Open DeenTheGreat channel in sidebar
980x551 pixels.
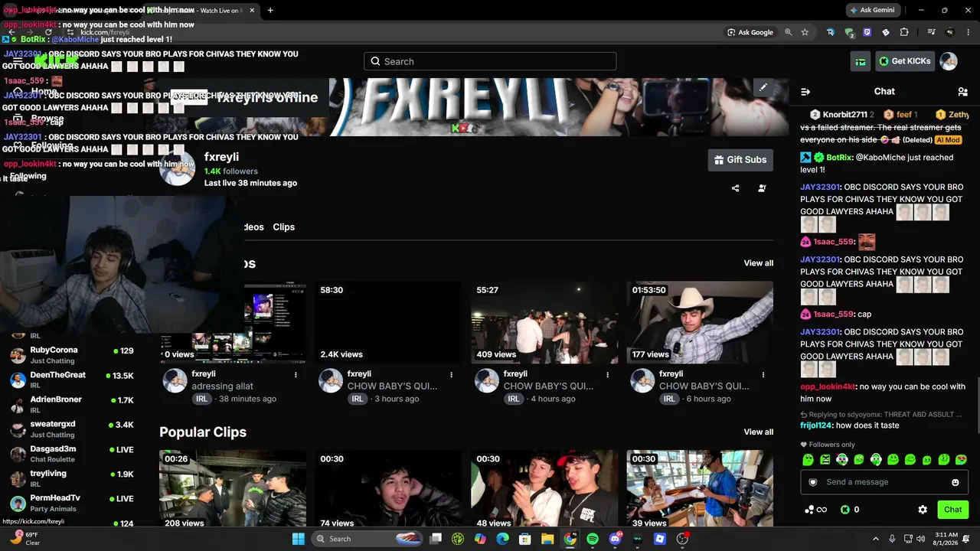(73, 380)
